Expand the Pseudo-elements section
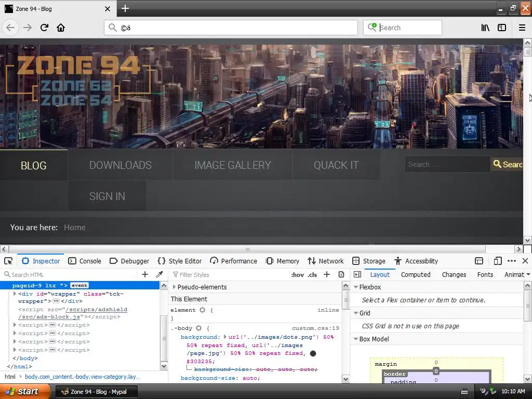 (x=174, y=287)
